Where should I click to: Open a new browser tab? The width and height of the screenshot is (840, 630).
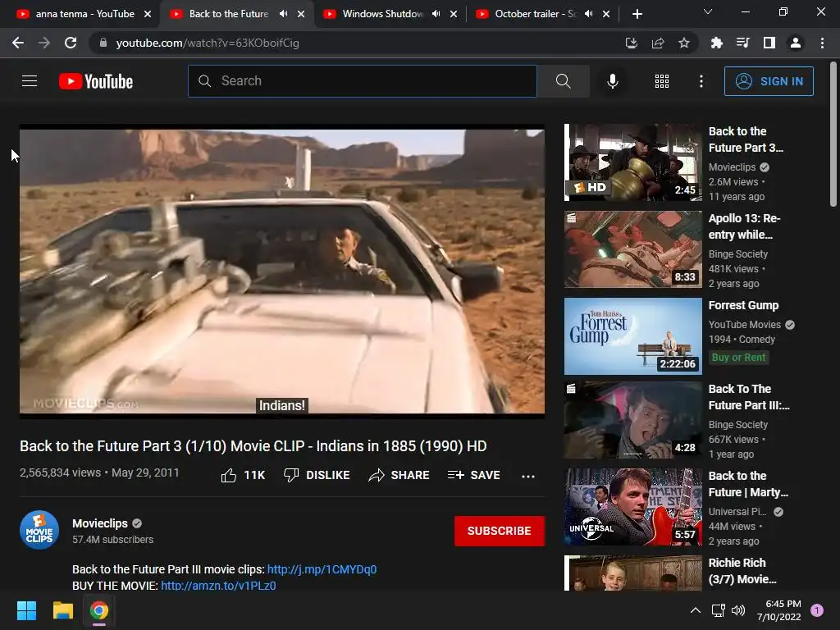point(637,14)
